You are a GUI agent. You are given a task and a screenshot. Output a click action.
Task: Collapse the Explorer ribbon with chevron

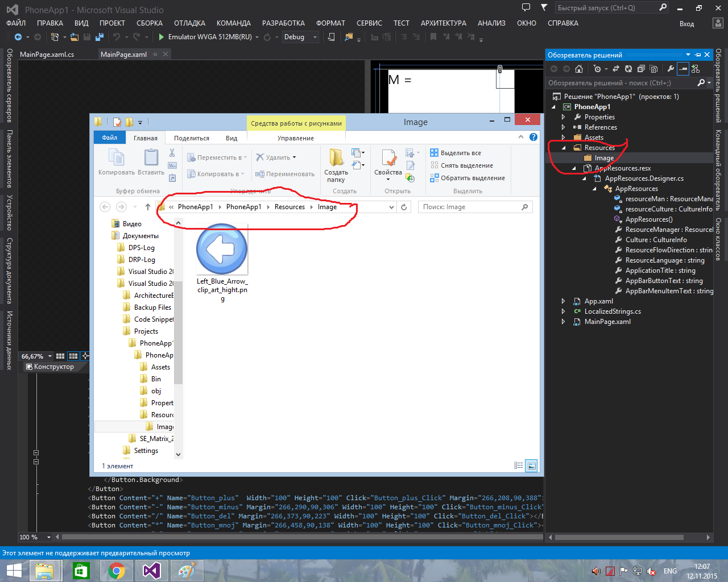pos(521,137)
